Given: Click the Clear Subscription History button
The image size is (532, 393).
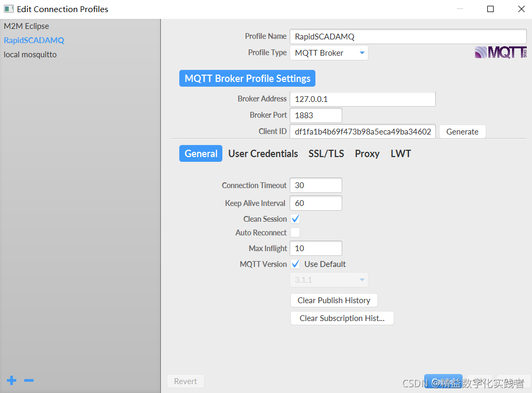Looking at the screenshot, I should [x=342, y=318].
